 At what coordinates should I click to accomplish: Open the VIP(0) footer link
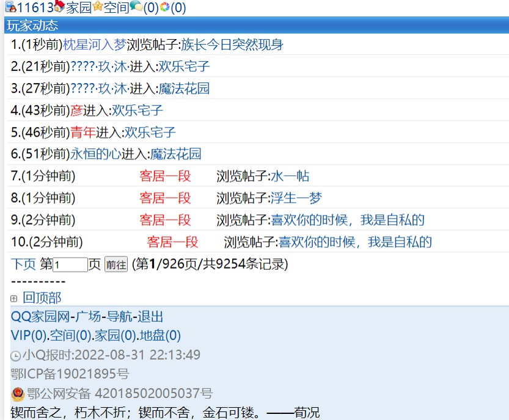[x=26, y=336]
